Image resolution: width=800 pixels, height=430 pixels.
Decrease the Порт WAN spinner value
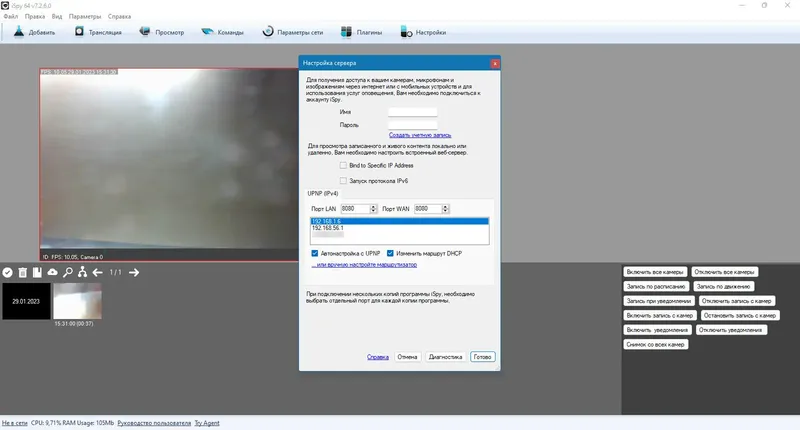tap(445, 211)
